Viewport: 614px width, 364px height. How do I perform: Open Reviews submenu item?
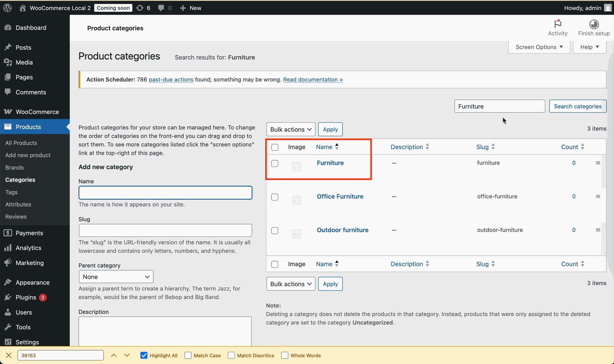pyautogui.click(x=16, y=216)
